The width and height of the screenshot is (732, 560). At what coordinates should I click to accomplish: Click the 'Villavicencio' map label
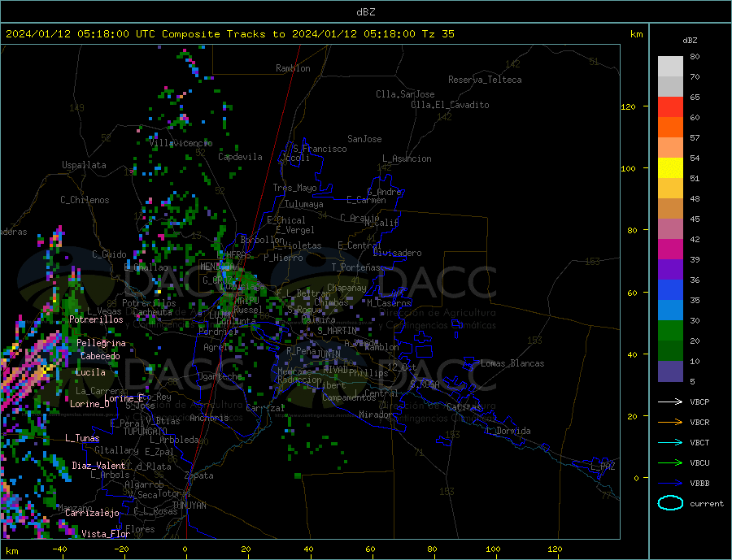pos(181,143)
